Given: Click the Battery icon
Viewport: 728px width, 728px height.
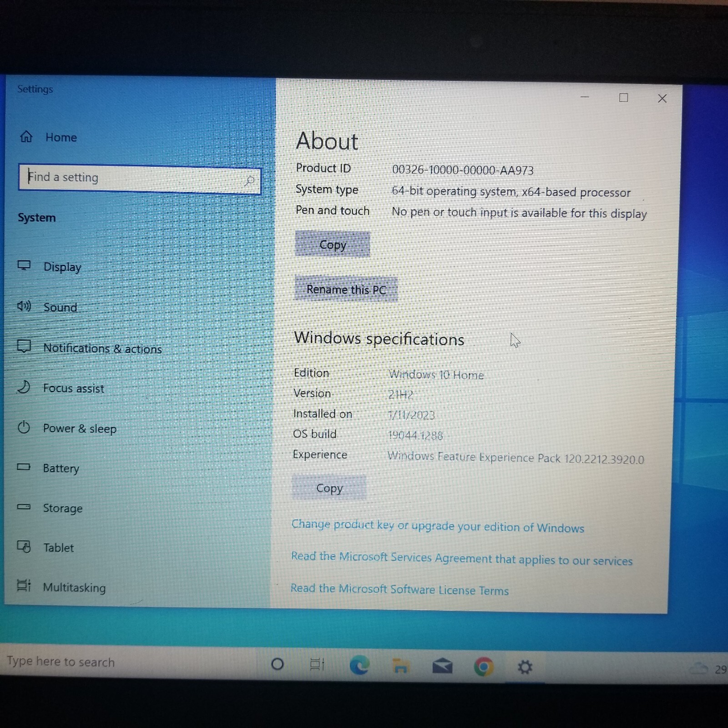Looking at the screenshot, I should (x=23, y=467).
